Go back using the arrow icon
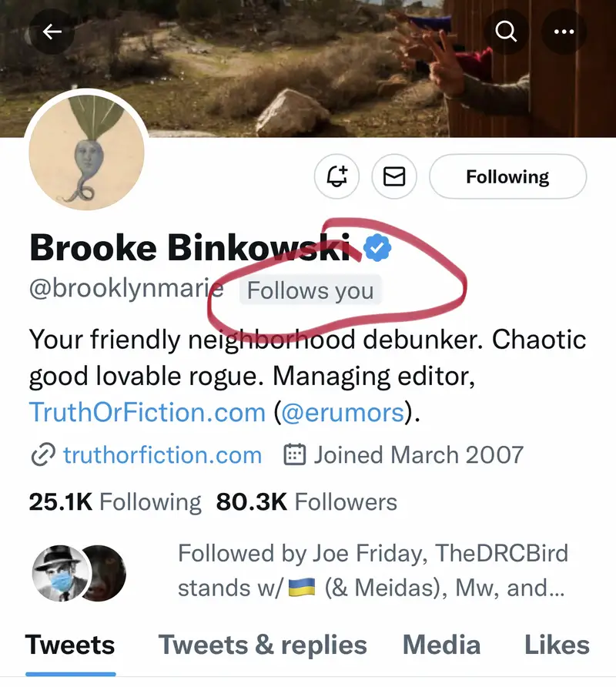This screenshot has width=616, height=687. 52,32
